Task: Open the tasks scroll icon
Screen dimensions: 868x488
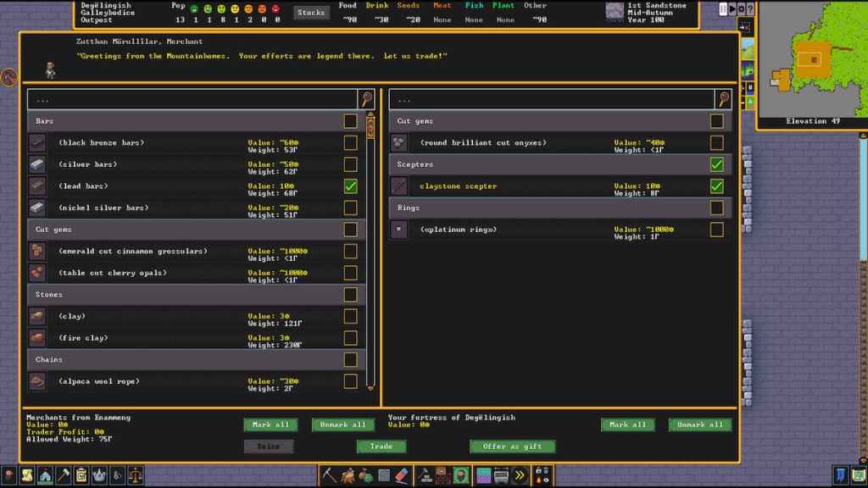Action: tap(26, 475)
